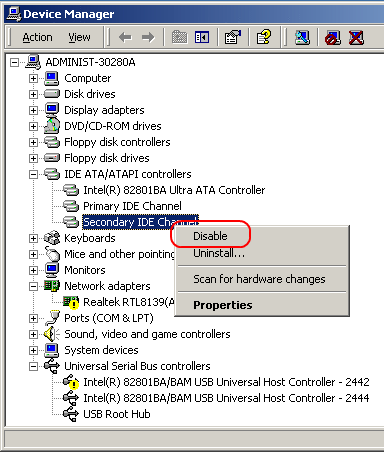Expand the DVD/CD-ROM drives category

point(33,126)
